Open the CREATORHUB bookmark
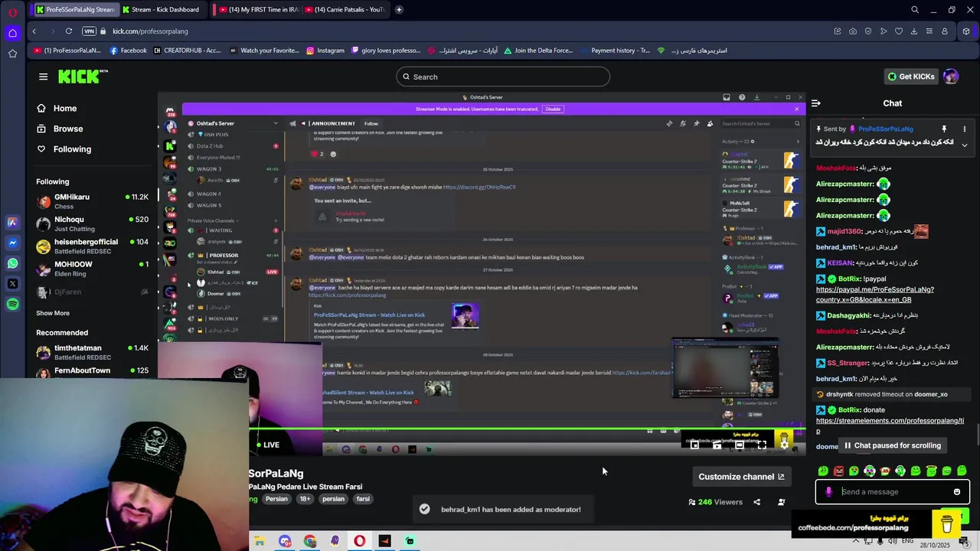Image resolution: width=980 pixels, height=551 pixels. [188, 51]
